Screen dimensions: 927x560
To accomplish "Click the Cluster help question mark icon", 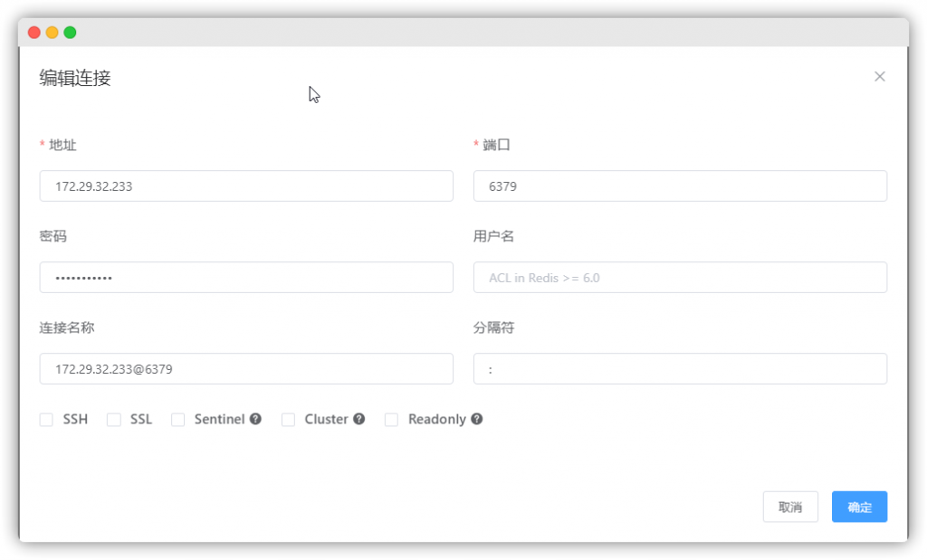I will point(359,420).
